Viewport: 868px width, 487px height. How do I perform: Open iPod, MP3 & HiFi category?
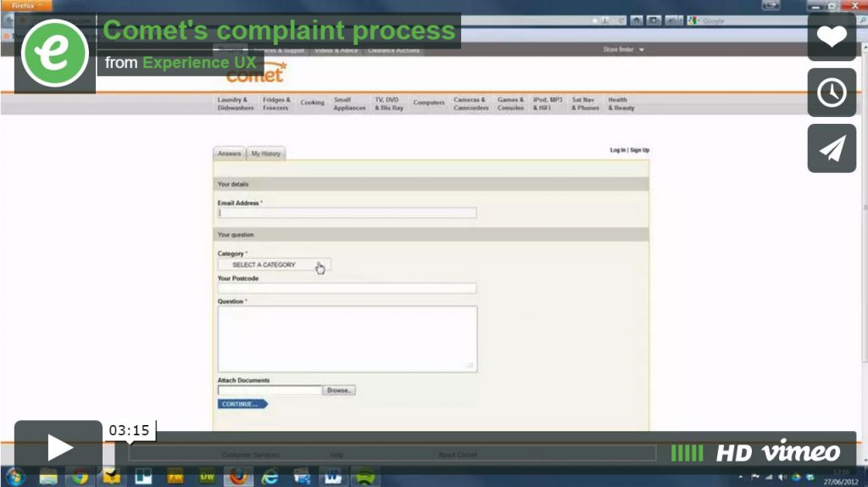(548, 104)
